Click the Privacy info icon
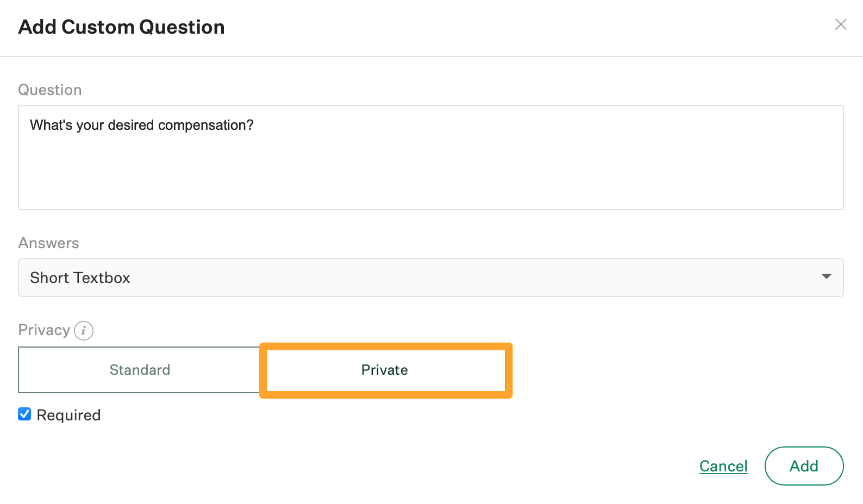Screen dimensions: 863x504 pyautogui.click(x=84, y=330)
